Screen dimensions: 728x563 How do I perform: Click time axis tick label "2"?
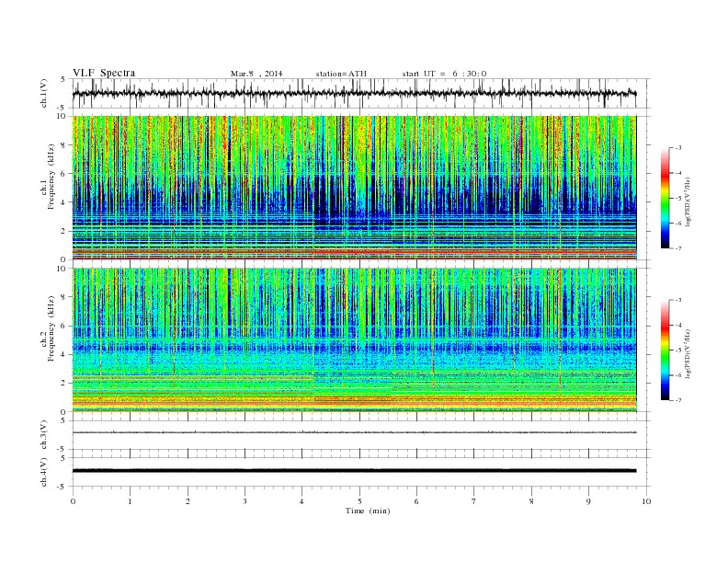click(x=188, y=501)
